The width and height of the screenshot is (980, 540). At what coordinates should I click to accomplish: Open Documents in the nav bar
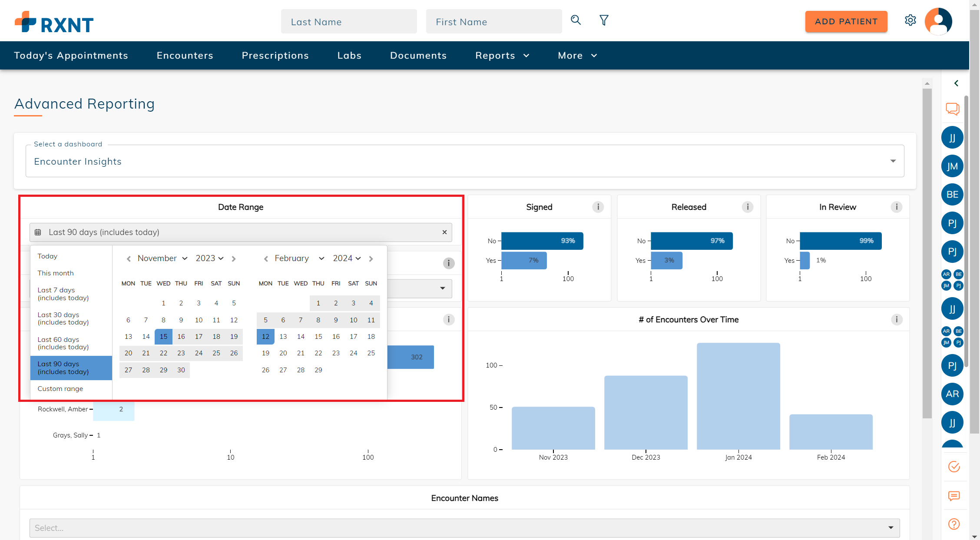(x=418, y=55)
